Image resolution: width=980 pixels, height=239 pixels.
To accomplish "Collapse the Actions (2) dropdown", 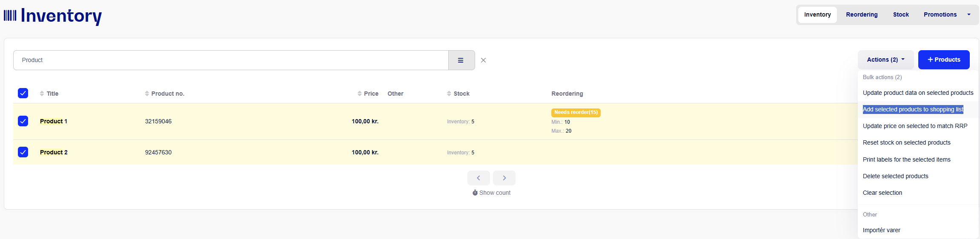I will [886, 60].
